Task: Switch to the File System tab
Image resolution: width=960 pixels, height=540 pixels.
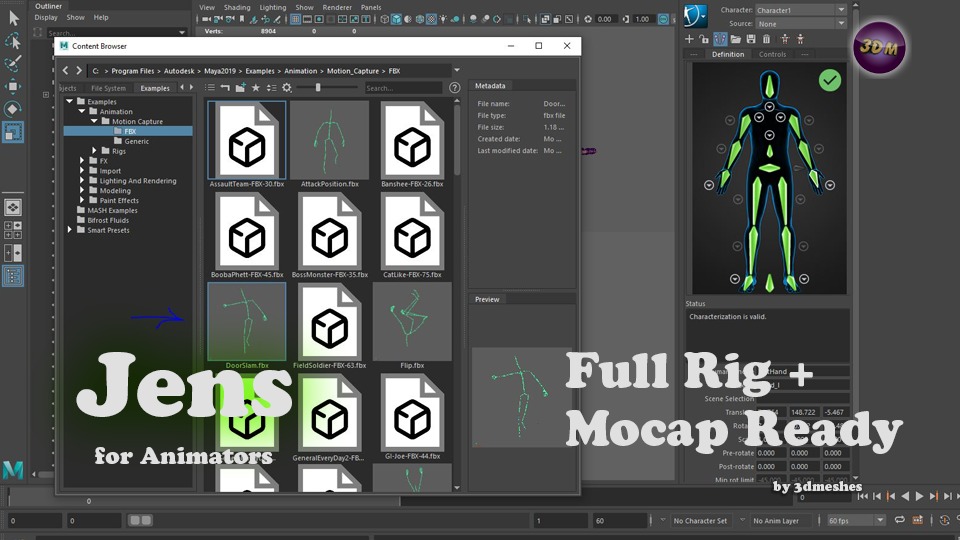Action: pos(108,88)
